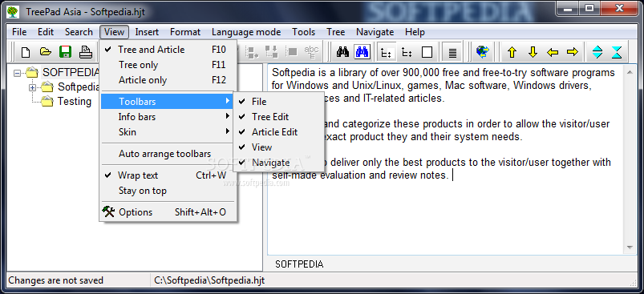Viewport: 644px width, 294px height.
Task: Select the SOFTPEDIA root tree node
Action: (71, 73)
